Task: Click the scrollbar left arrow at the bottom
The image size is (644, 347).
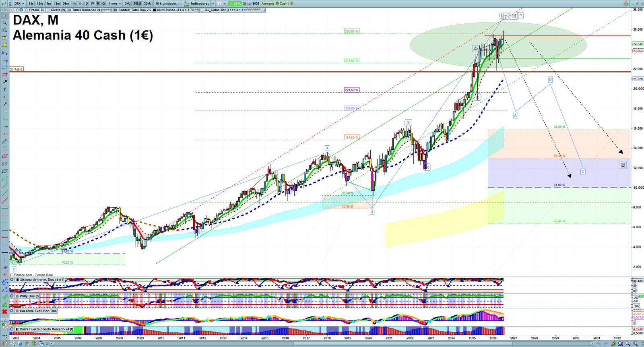Action: (x=52, y=343)
